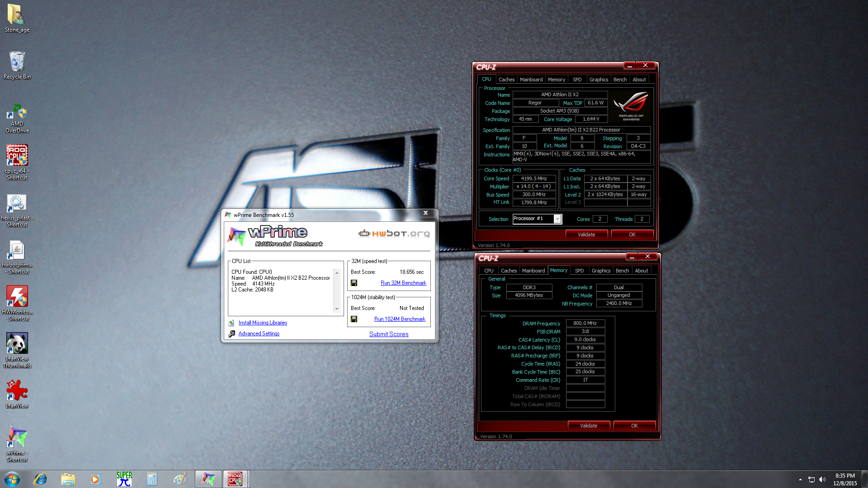Launch the cpuz_x64 ROG shortcut icon

(x=17, y=162)
